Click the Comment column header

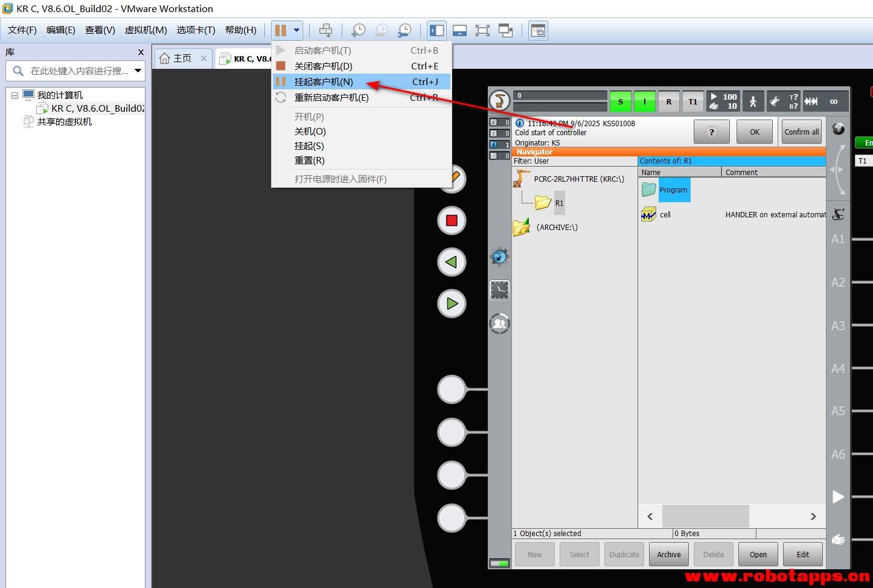(774, 172)
